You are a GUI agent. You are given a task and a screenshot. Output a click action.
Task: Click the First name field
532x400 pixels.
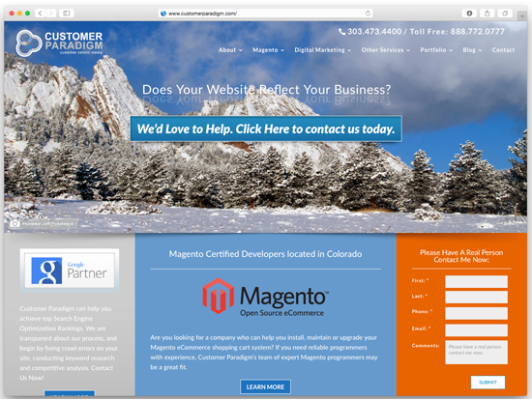tap(476, 281)
